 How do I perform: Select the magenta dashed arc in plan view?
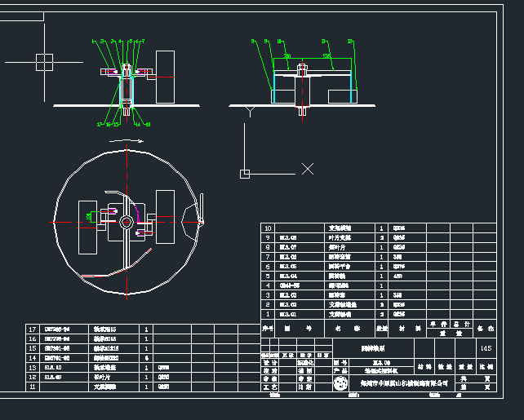click(135, 213)
